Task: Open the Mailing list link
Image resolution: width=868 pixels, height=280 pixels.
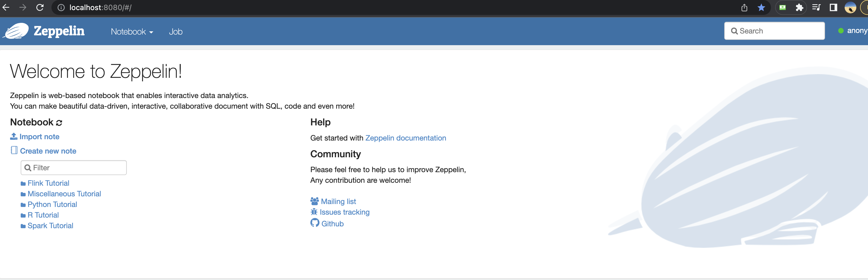Action: click(x=338, y=201)
